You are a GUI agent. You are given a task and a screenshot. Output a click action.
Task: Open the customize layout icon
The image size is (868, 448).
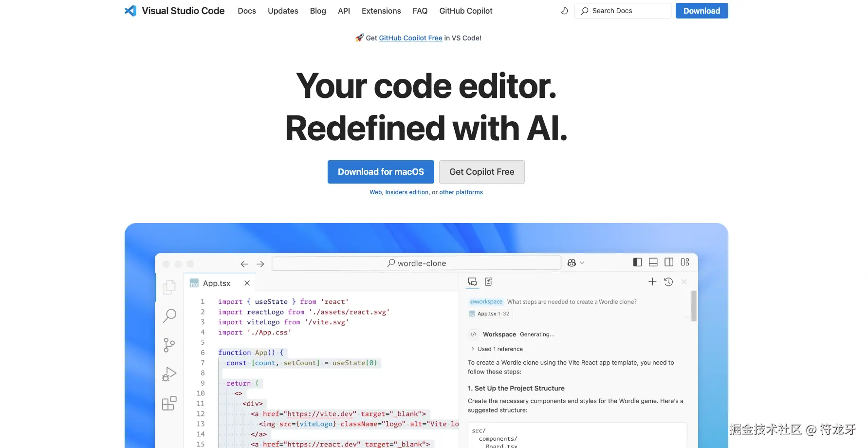click(x=685, y=262)
